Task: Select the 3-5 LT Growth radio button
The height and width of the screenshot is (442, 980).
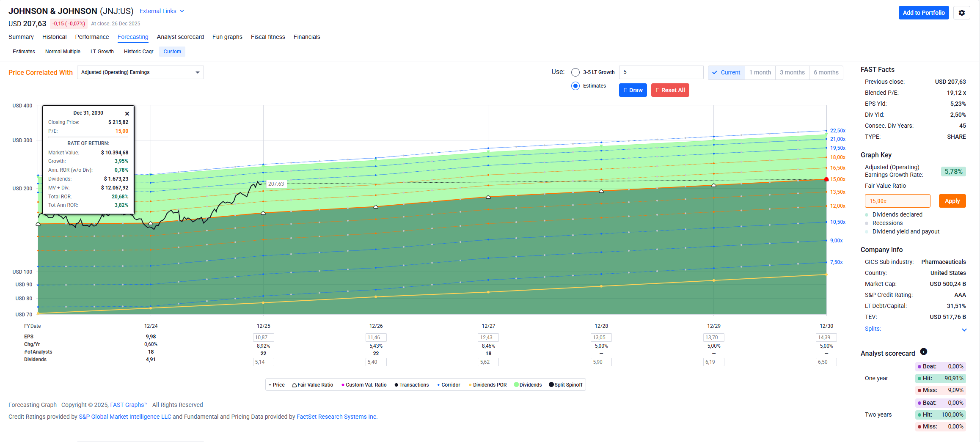Action: tap(575, 72)
